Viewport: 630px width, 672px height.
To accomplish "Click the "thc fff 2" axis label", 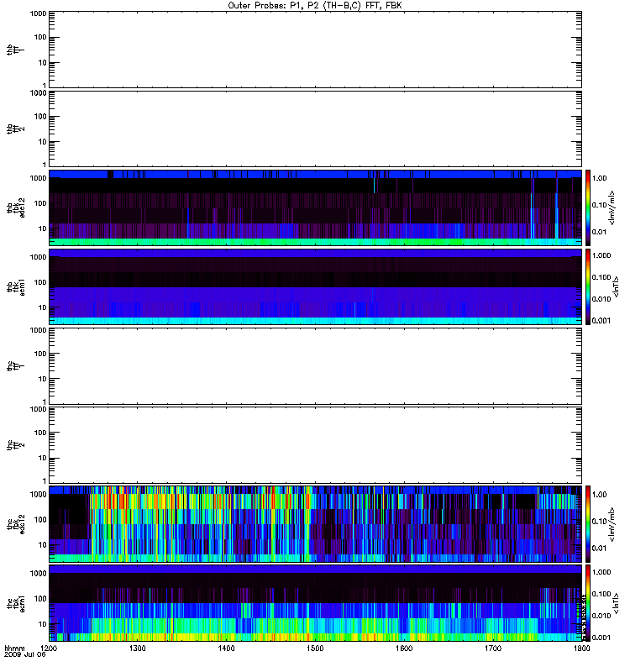I will (x=16, y=445).
